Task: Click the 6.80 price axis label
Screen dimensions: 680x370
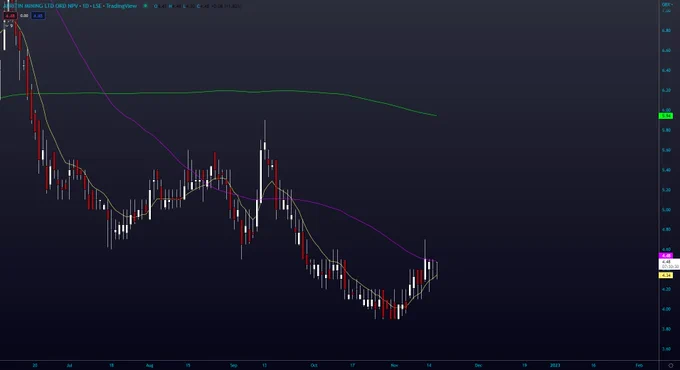Action: pos(666,30)
